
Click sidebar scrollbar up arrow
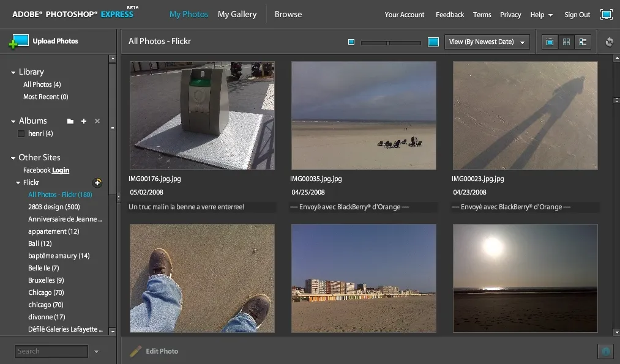(113, 59)
